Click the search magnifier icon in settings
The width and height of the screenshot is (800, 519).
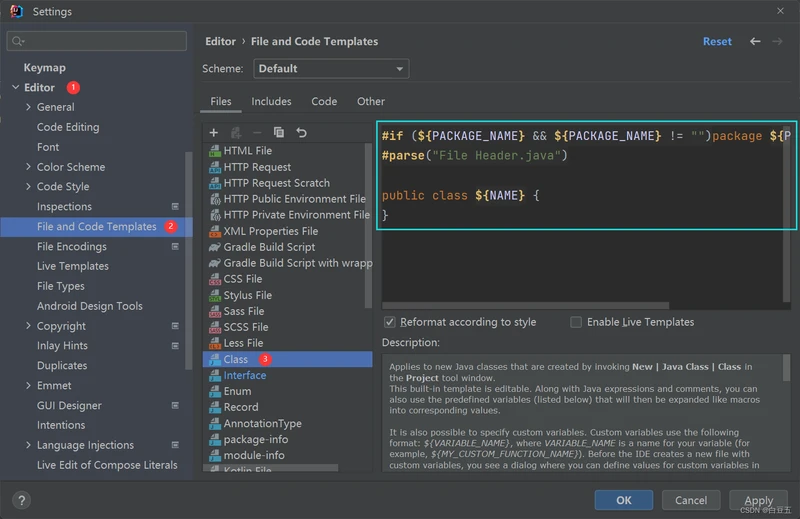coord(18,42)
